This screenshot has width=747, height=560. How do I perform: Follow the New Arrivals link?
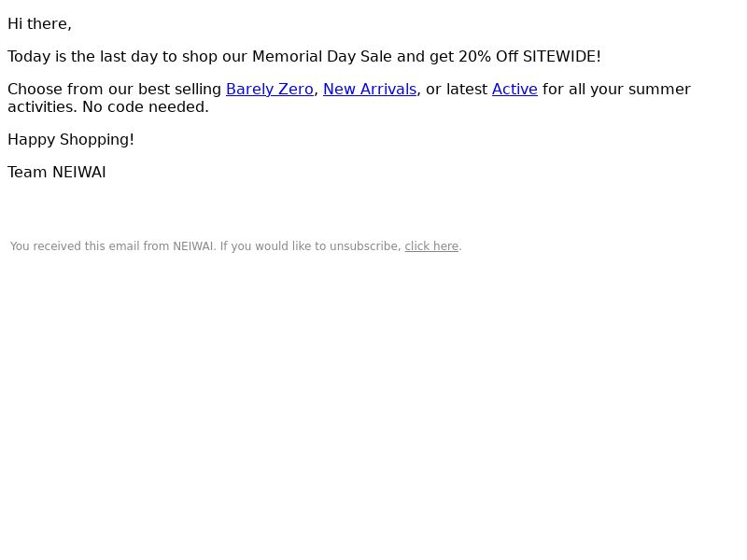tap(370, 90)
